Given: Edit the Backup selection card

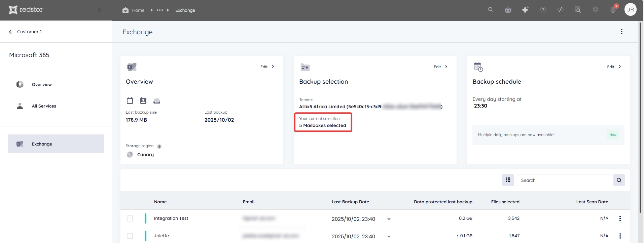Looking at the screenshot, I should (x=441, y=67).
